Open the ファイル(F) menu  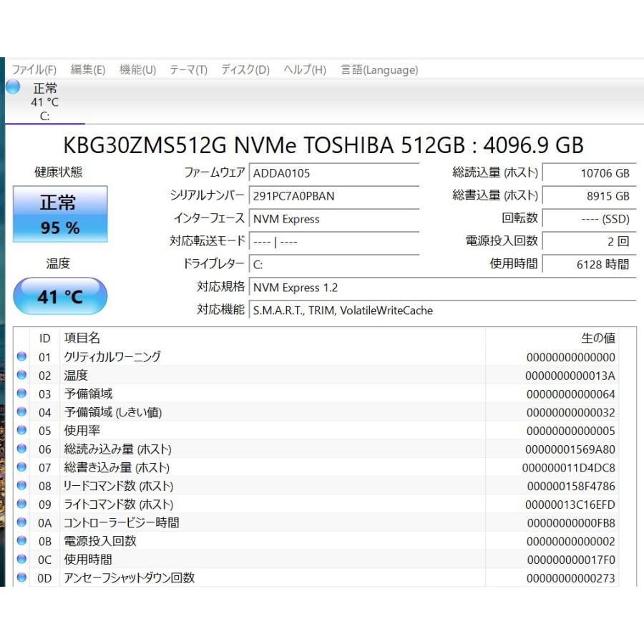[x=34, y=70]
